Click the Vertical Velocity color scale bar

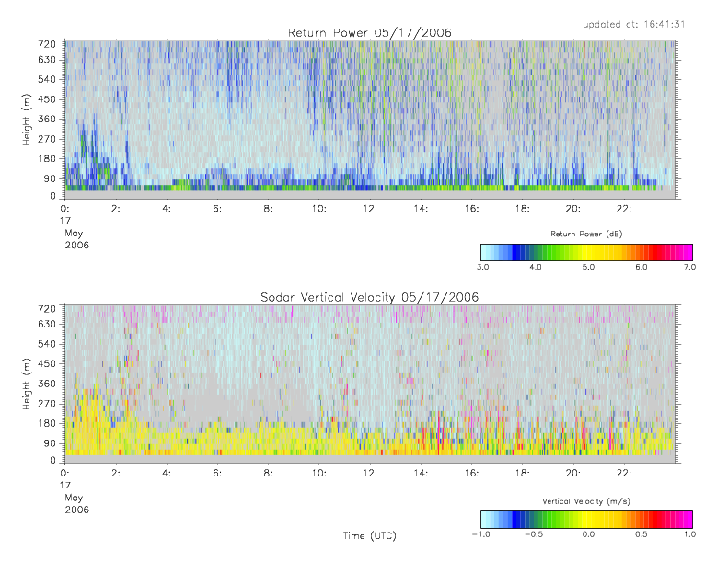586,520
